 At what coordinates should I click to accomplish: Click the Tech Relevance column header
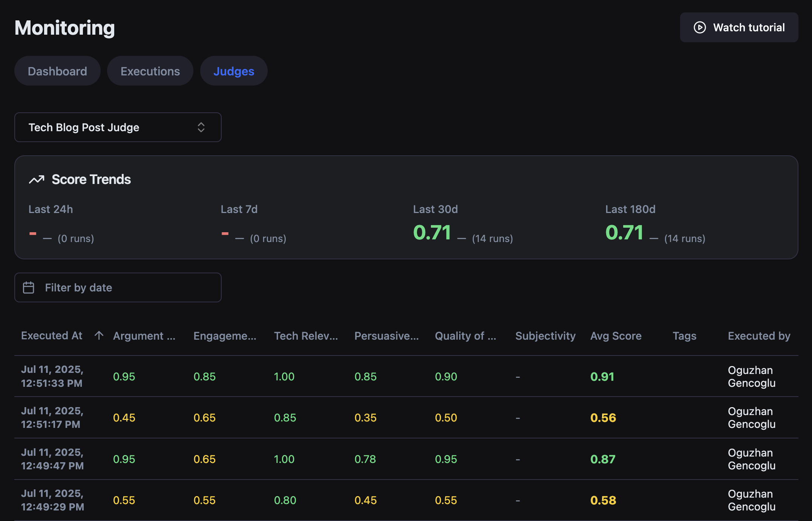point(306,336)
